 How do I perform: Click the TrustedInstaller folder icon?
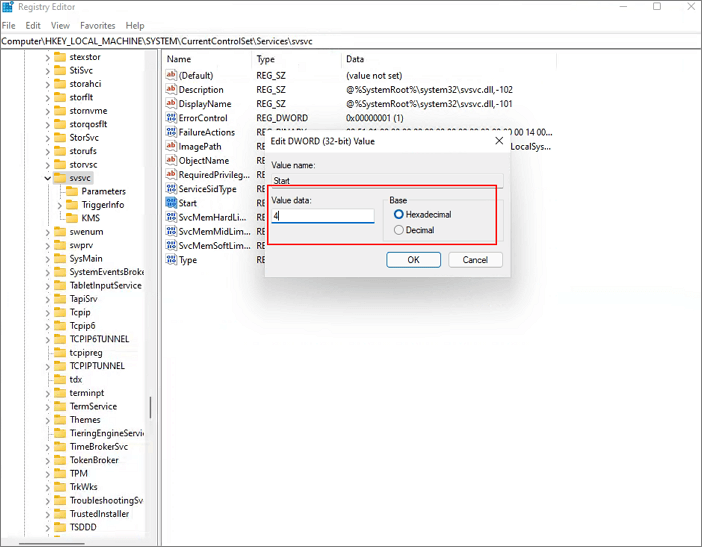(60, 513)
